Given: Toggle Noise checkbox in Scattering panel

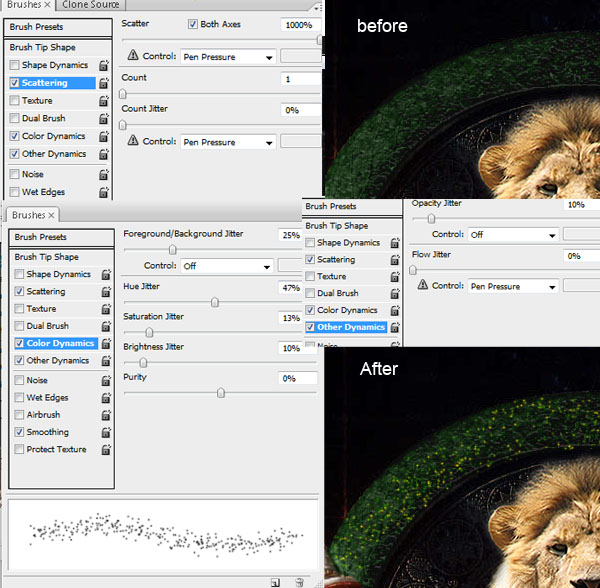Looking at the screenshot, I should click(14, 174).
